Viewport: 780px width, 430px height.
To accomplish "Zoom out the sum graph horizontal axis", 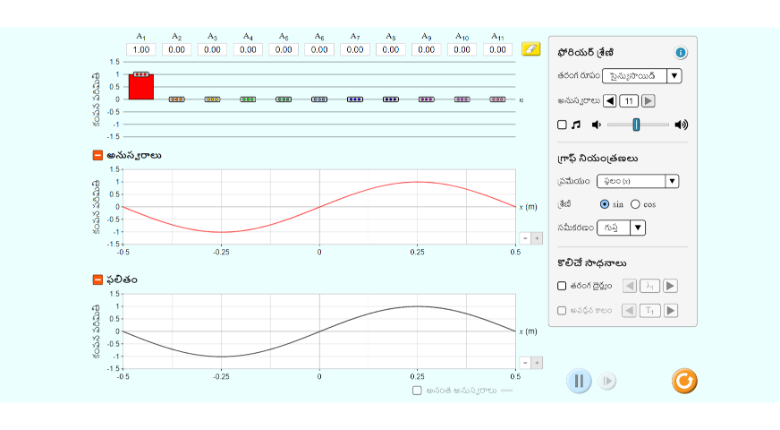I will click(525, 362).
